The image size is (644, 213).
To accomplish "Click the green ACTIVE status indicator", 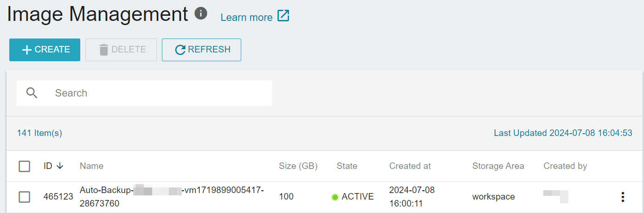I will pyautogui.click(x=335, y=197).
